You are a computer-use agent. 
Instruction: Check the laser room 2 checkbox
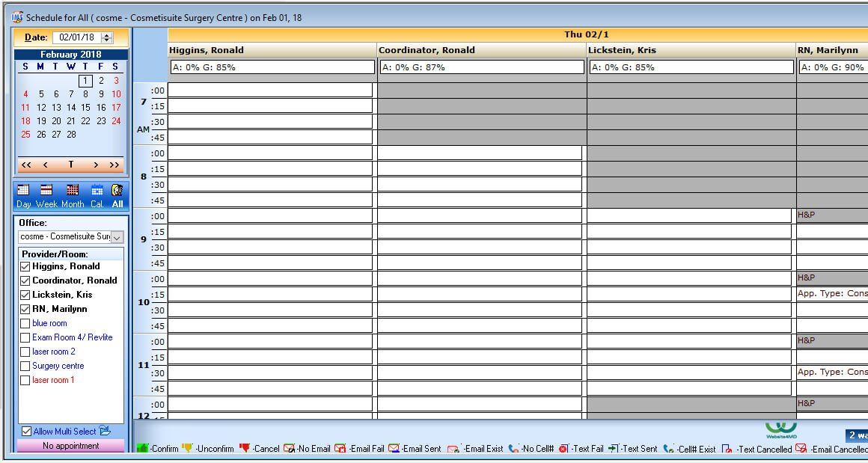25,352
